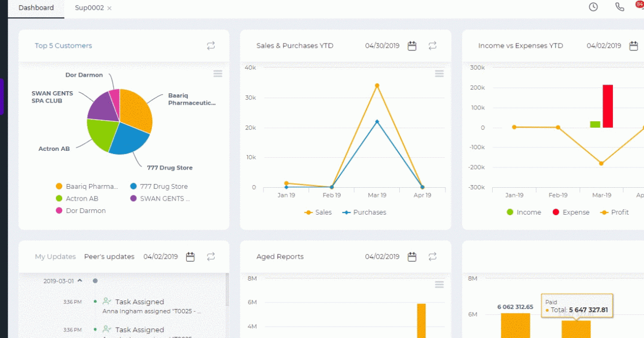
Task: Open calendar picker for Income vs Expenses YTD
Action: [x=634, y=46]
